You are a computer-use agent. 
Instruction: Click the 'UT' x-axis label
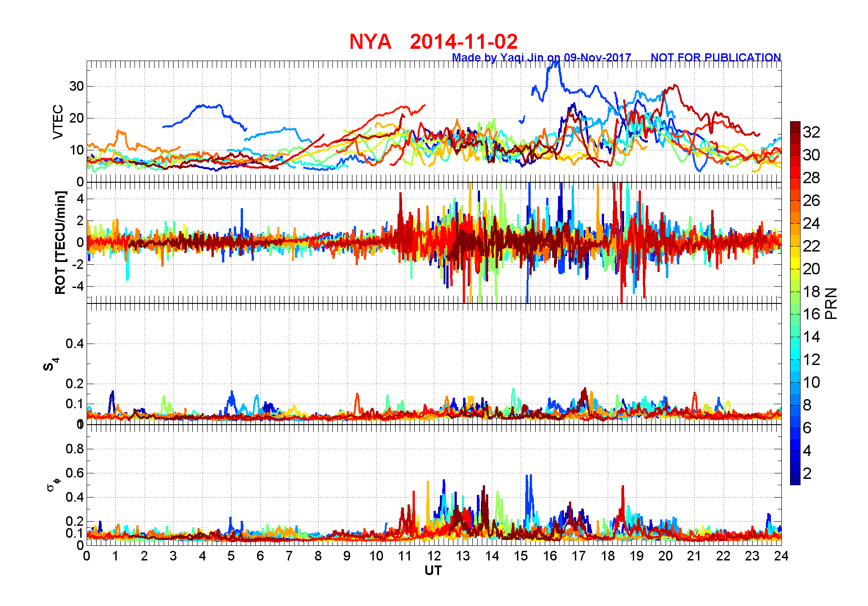pyautogui.click(x=433, y=570)
